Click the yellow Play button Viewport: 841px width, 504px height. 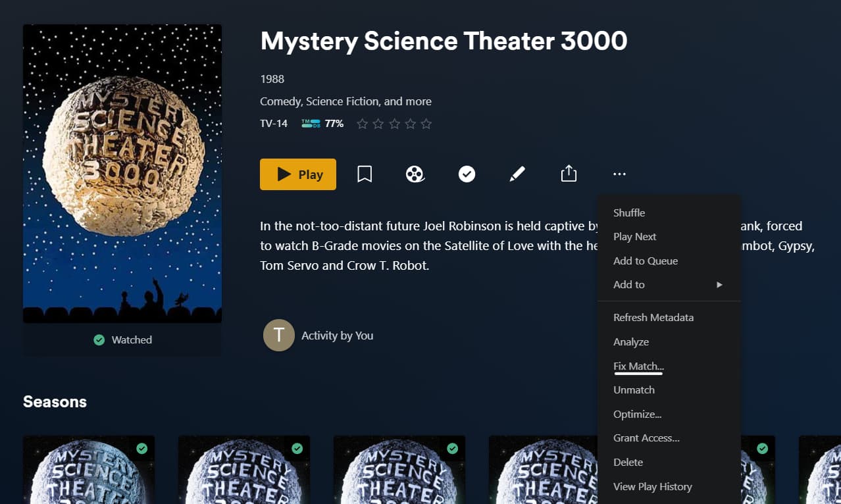298,174
